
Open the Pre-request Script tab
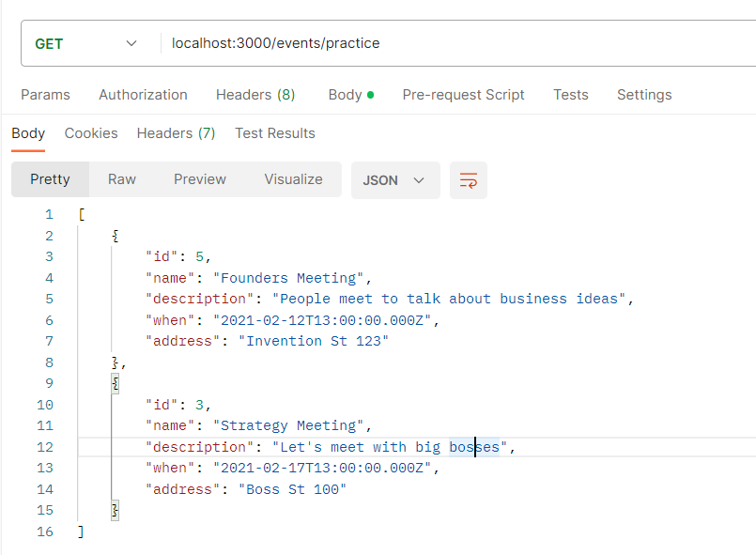click(463, 95)
